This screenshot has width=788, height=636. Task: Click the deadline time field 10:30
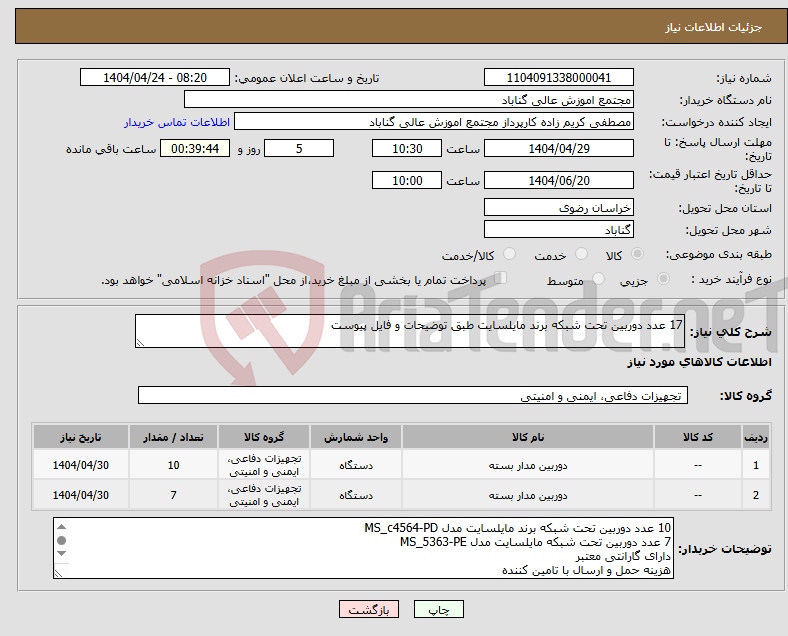pos(407,148)
